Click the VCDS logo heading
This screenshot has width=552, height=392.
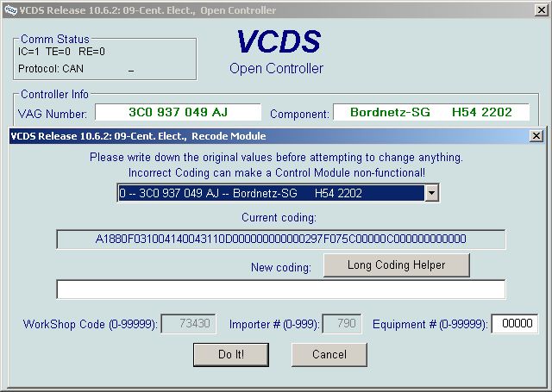pos(279,41)
